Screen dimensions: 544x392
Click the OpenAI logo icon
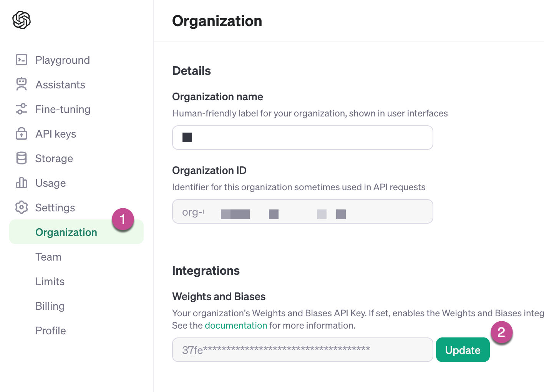tap(21, 20)
